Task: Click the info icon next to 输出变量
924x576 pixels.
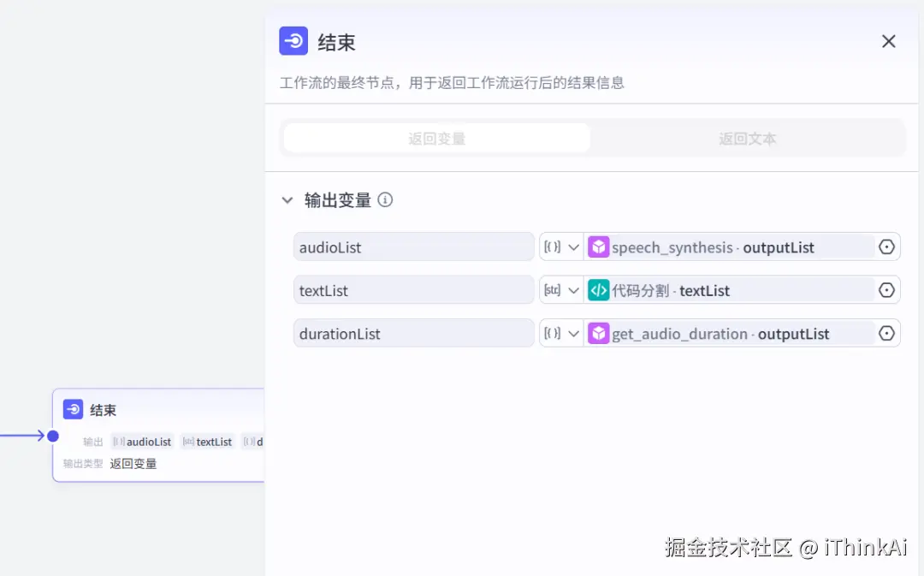Action: (x=385, y=199)
